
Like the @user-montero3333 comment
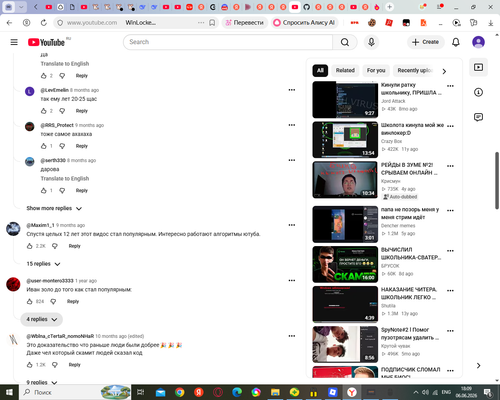pyautogui.click(x=30, y=301)
